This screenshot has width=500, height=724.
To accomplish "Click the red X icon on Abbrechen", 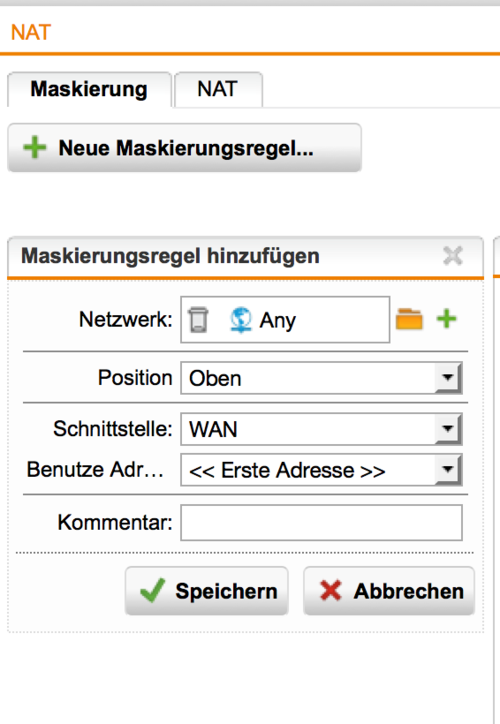I will (331, 591).
